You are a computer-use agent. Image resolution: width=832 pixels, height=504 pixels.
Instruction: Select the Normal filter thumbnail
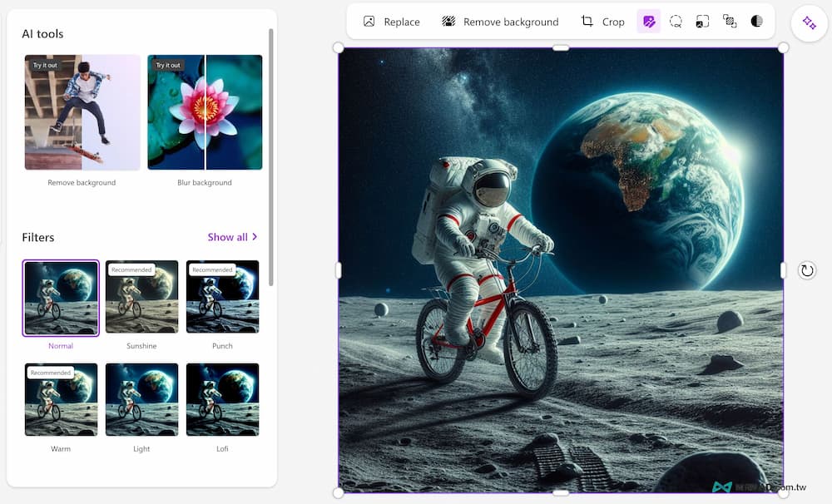[61, 298]
